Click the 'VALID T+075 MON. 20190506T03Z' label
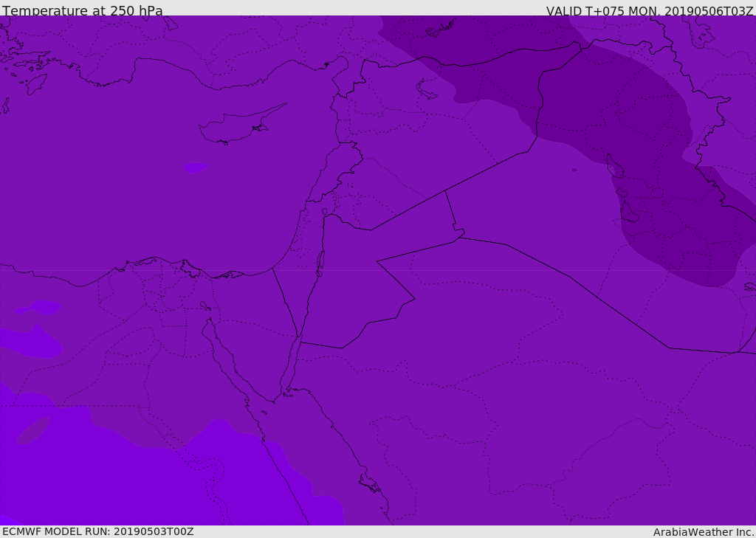This screenshot has height=538, width=756. pos(650,10)
